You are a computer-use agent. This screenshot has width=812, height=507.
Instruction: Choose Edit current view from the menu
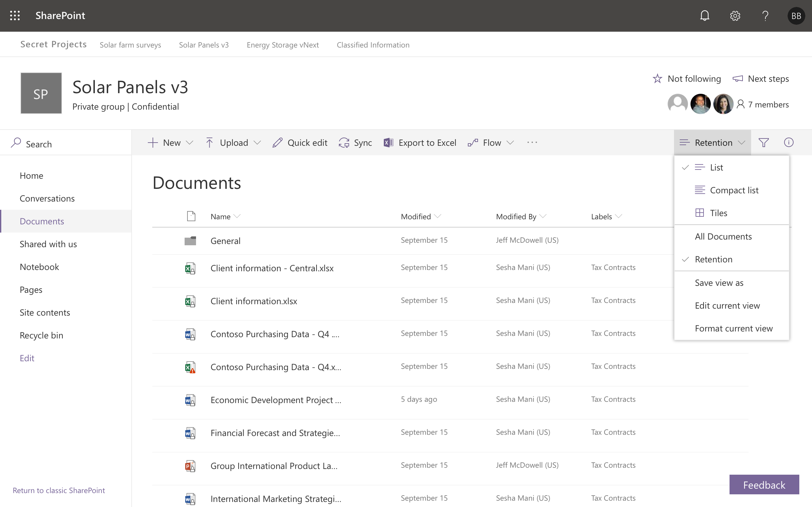click(727, 305)
